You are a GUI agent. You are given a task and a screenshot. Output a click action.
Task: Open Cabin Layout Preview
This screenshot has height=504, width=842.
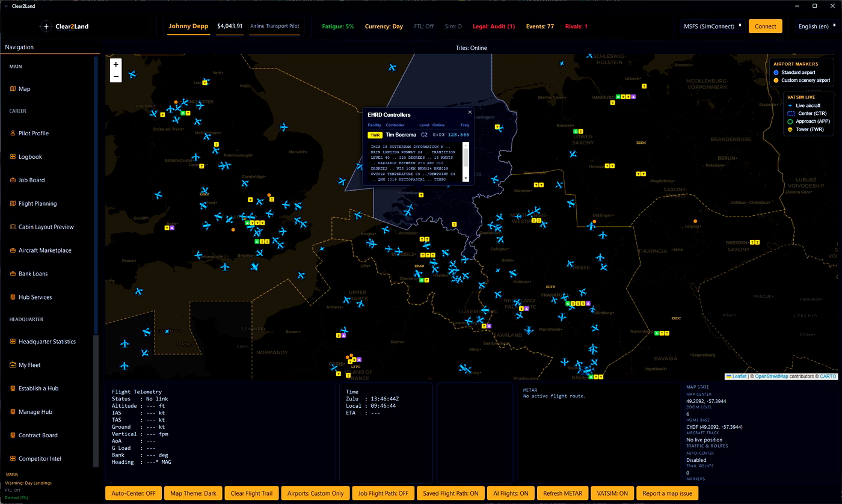point(41,227)
